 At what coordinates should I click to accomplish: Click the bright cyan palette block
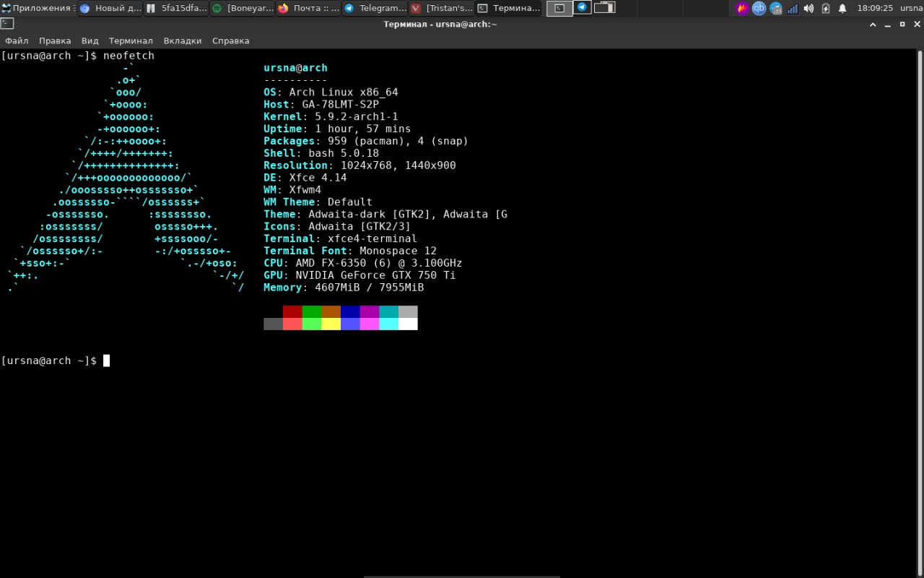coord(388,324)
